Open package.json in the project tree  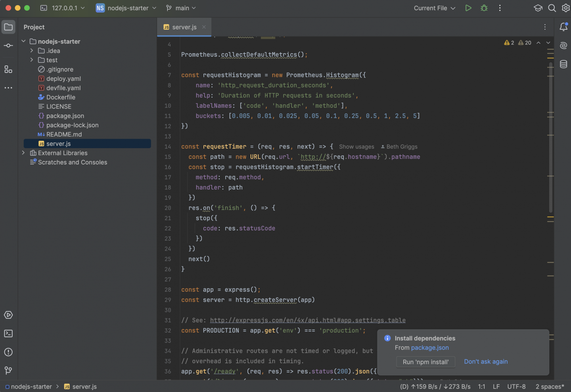65,116
